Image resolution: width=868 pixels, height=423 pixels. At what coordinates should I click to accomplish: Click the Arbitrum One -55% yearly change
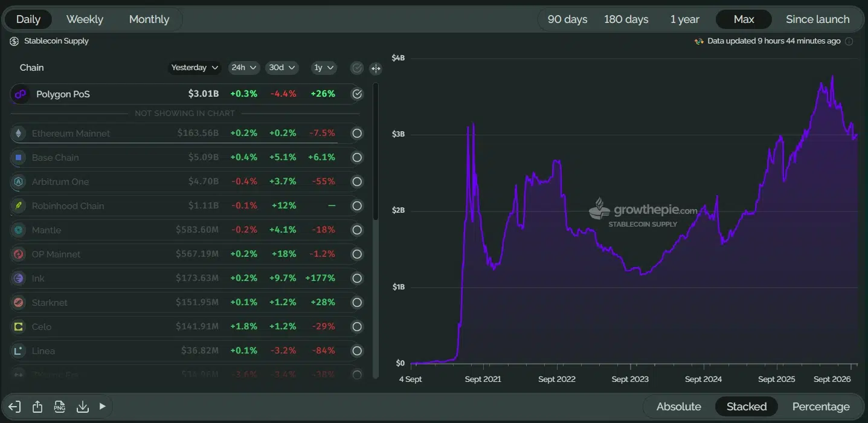coord(324,182)
